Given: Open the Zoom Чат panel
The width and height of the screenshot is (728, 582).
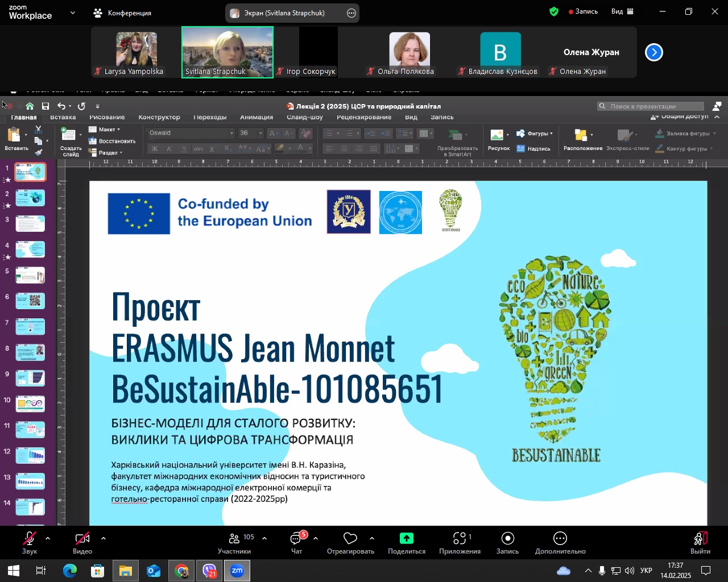Looking at the screenshot, I should point(296,543).
